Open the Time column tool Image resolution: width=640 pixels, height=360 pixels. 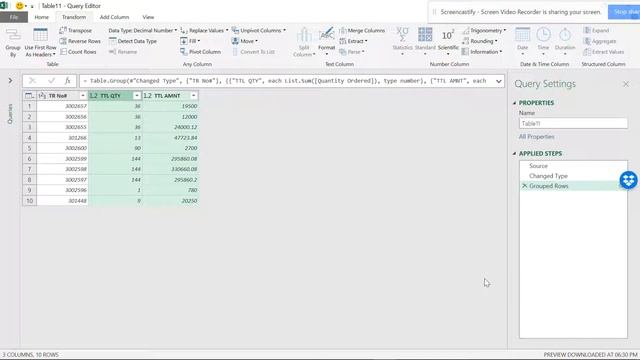[543, 42]
